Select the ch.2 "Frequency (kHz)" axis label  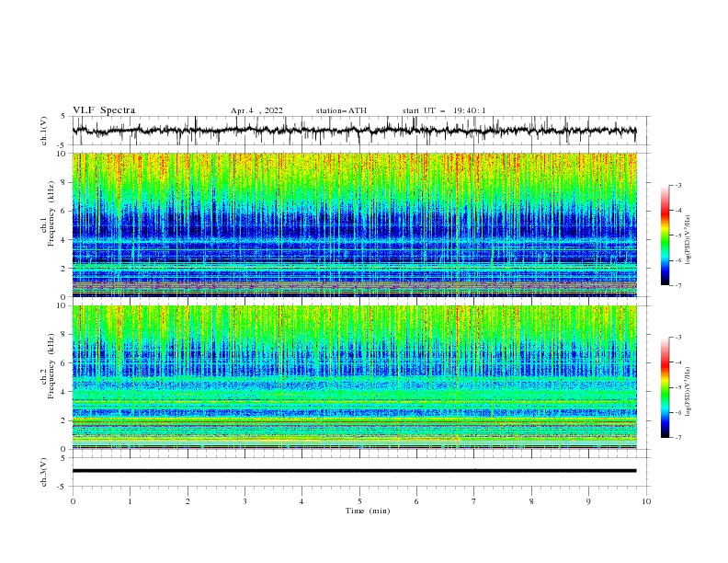[x=51, y=366]
